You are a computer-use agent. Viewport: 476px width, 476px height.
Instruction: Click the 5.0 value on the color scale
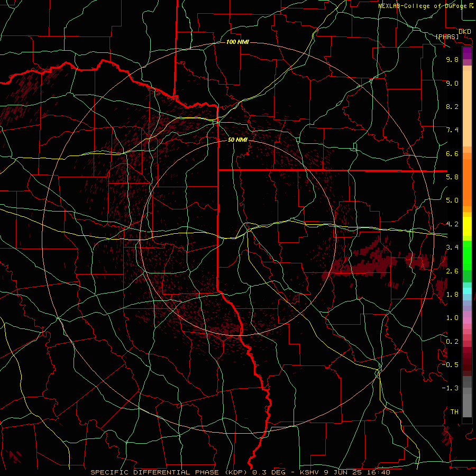tap(452, 200)
